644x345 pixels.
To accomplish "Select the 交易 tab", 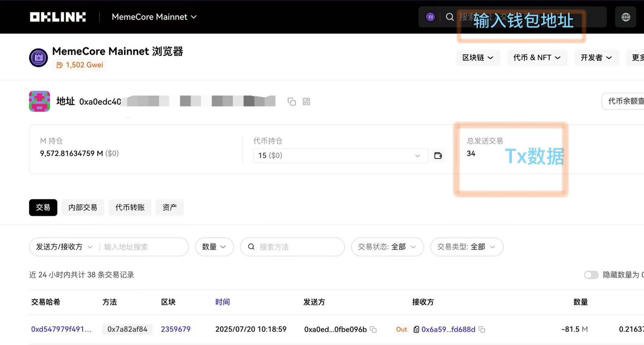I will tap(43, 207).
